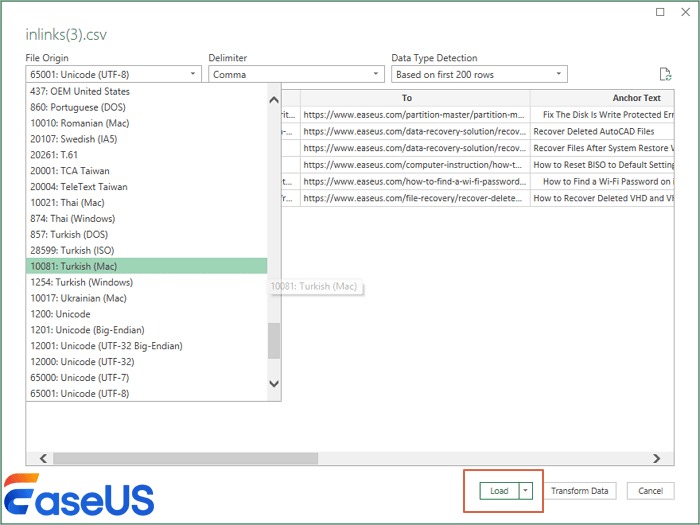
Task: Click the Anchor Text column header
Action: (x=636, y=98)
